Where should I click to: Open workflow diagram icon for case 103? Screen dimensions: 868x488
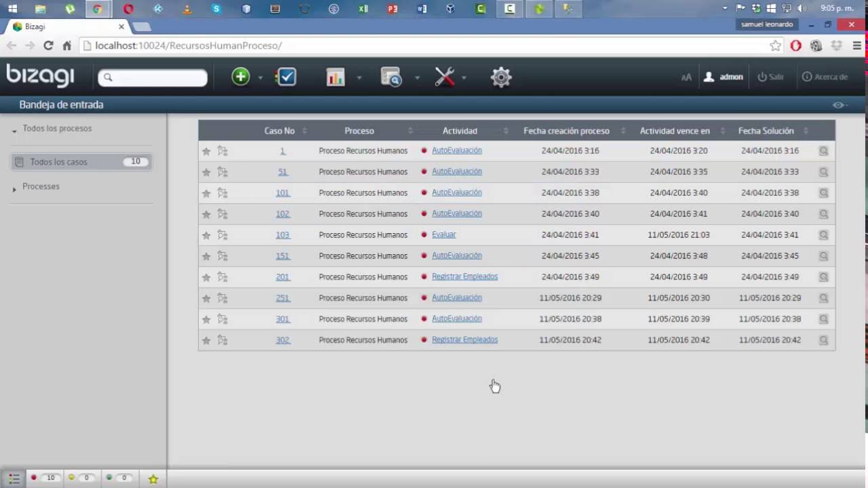[222, 235]
